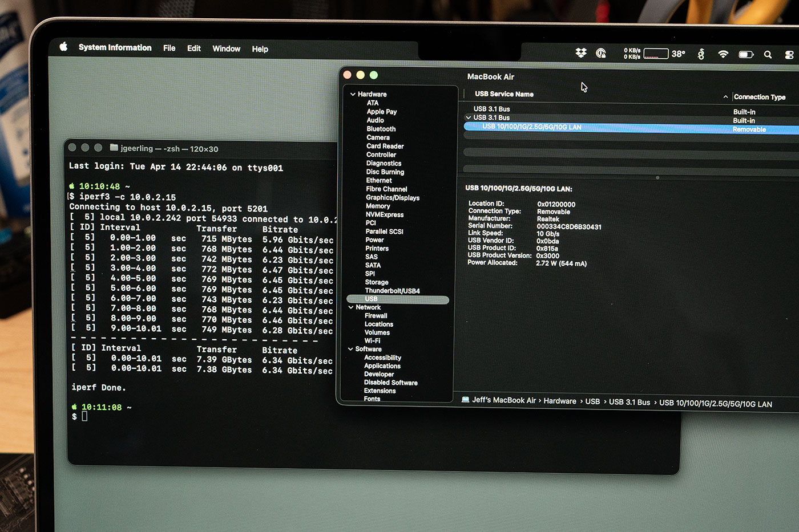This screenshot has height=532, width=799.
Task: Select ATA in the sidebar
Action: (x=373, y=103)
